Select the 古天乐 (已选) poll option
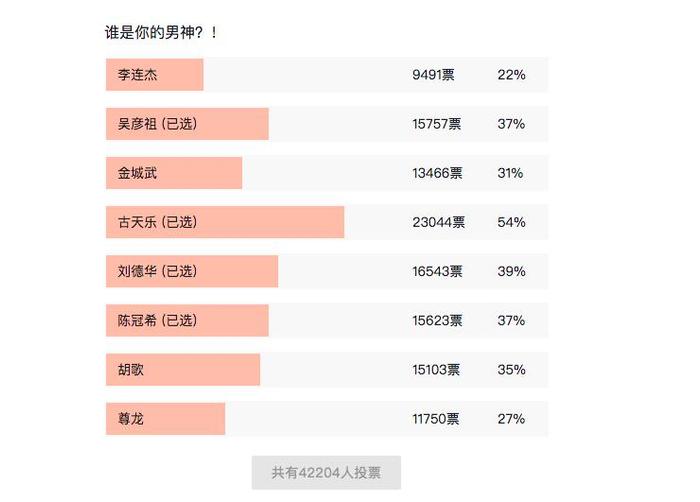Screen dimensions: 700x502 point(327,222)
